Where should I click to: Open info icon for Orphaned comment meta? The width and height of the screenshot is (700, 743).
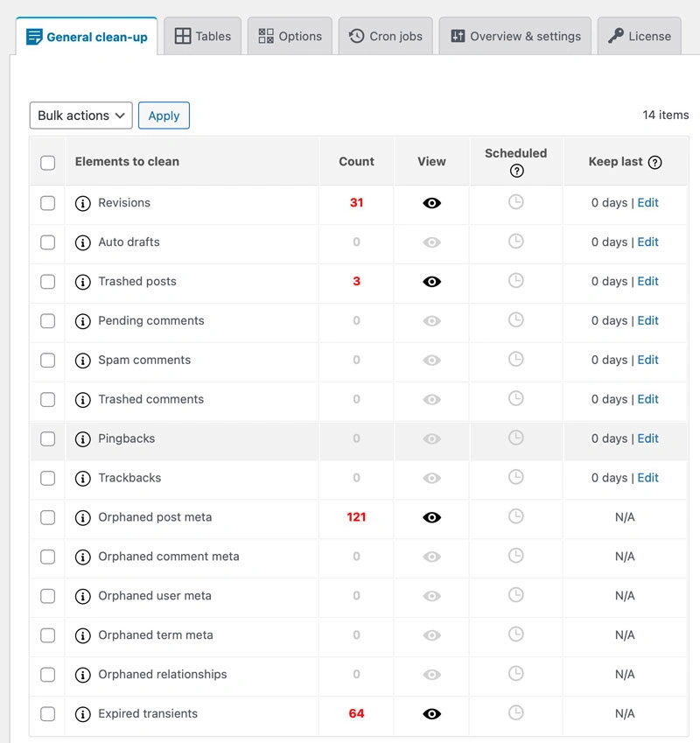coord(82,557)
